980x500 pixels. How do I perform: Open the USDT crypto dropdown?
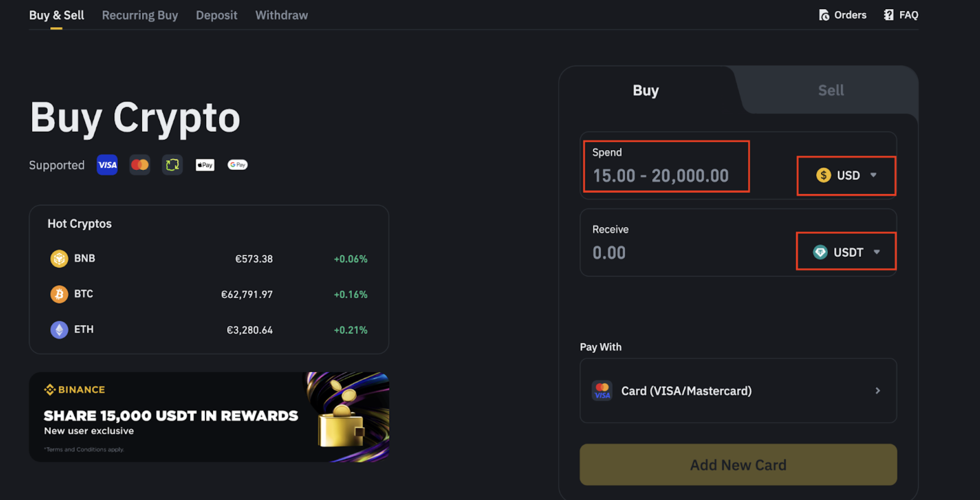pos(846,252)
